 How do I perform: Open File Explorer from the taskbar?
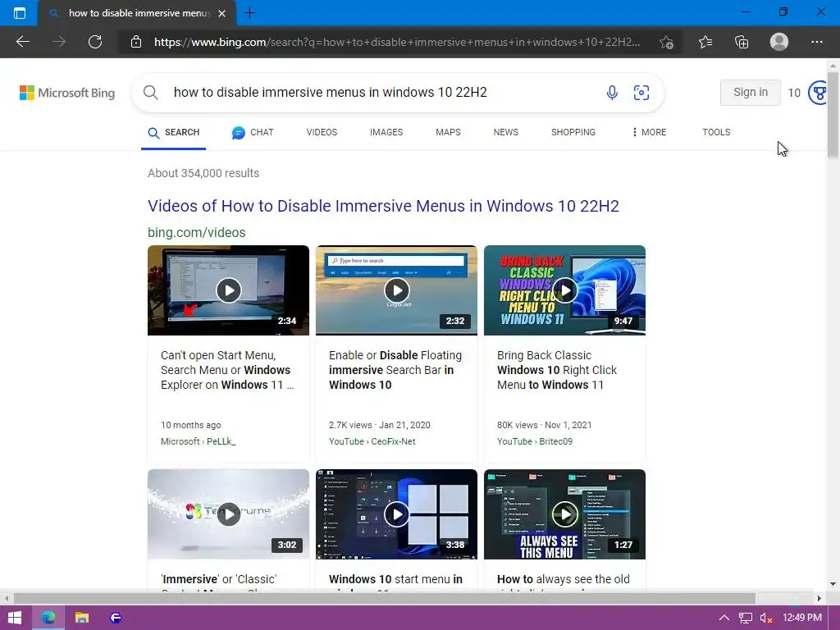coord(81,618)
